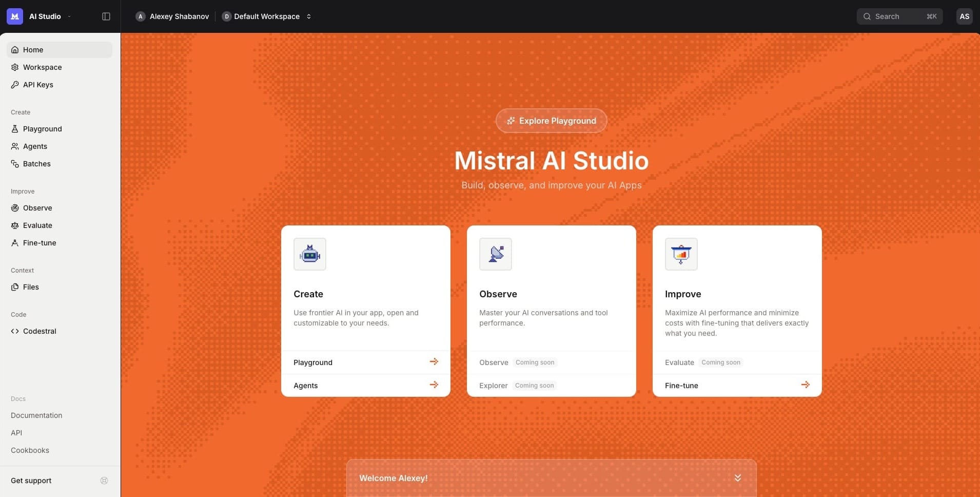
Task: Open Agents from the Create section
Action: (x=35, y=146)
